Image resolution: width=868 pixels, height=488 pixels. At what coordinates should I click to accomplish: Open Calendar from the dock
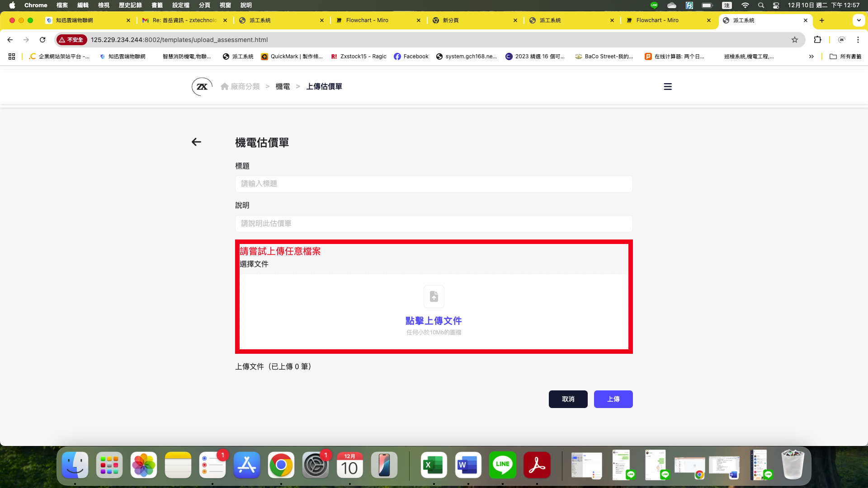pos(350,465)
